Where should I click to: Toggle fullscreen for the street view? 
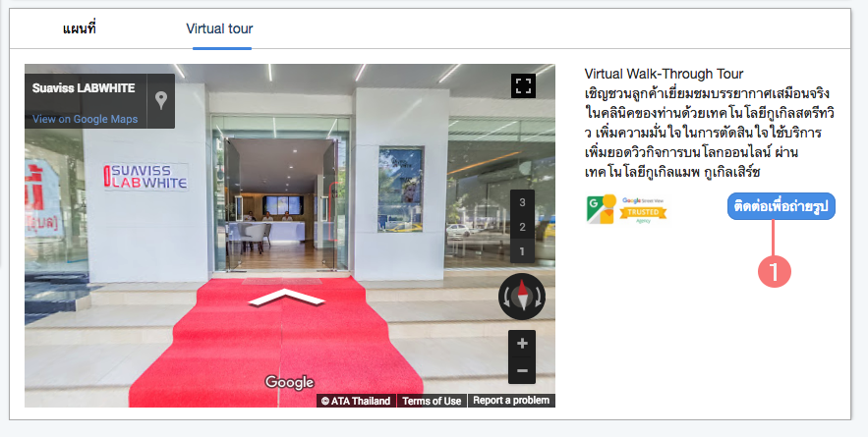tap(523, 85)
